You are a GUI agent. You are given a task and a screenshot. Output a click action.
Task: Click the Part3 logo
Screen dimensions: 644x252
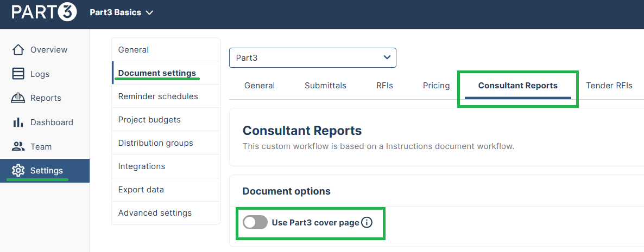[44, 12]
